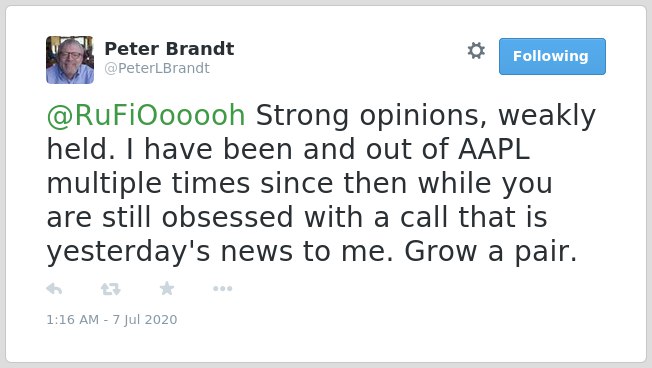Open the 1:16 AM - 7 Jul 2020 timestamp
This screenshot has height=368, width=652.
tap(112, 319)
